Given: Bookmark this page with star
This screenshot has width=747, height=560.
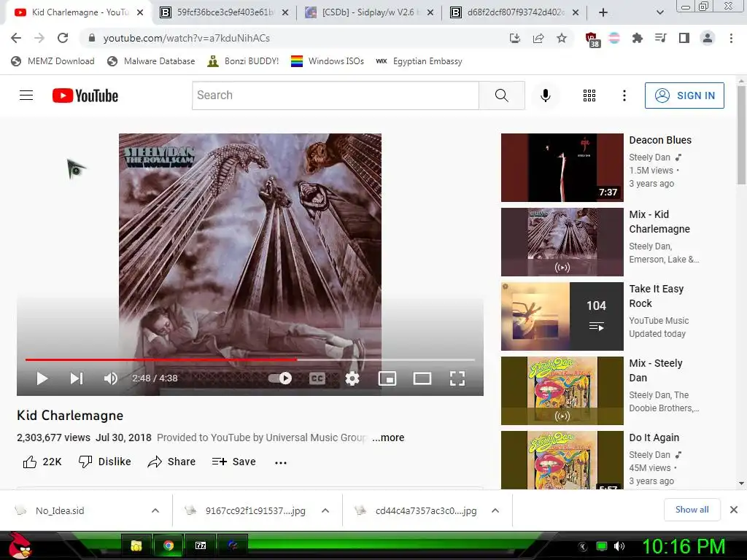Looking at the screenshot, I should pyautogui.click(x=562, y=38).
